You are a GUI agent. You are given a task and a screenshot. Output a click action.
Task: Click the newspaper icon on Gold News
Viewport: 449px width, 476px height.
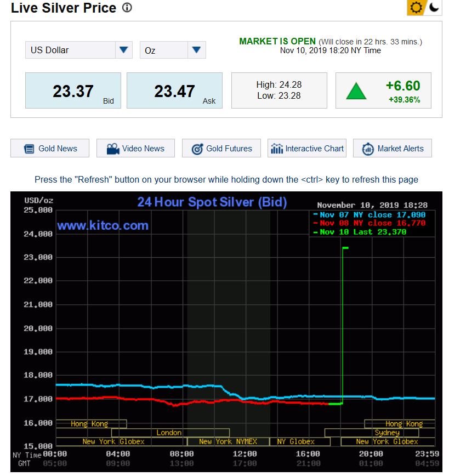tap(29, 149)
